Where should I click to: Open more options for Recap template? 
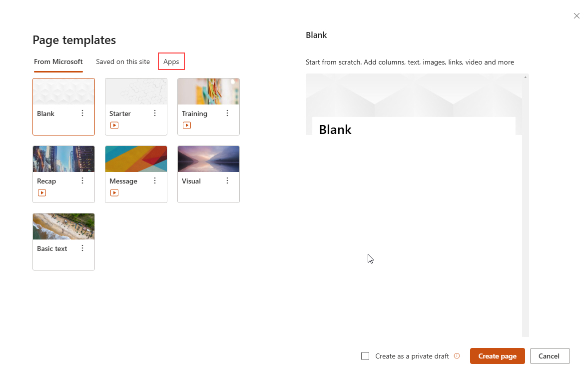(82, 181)
